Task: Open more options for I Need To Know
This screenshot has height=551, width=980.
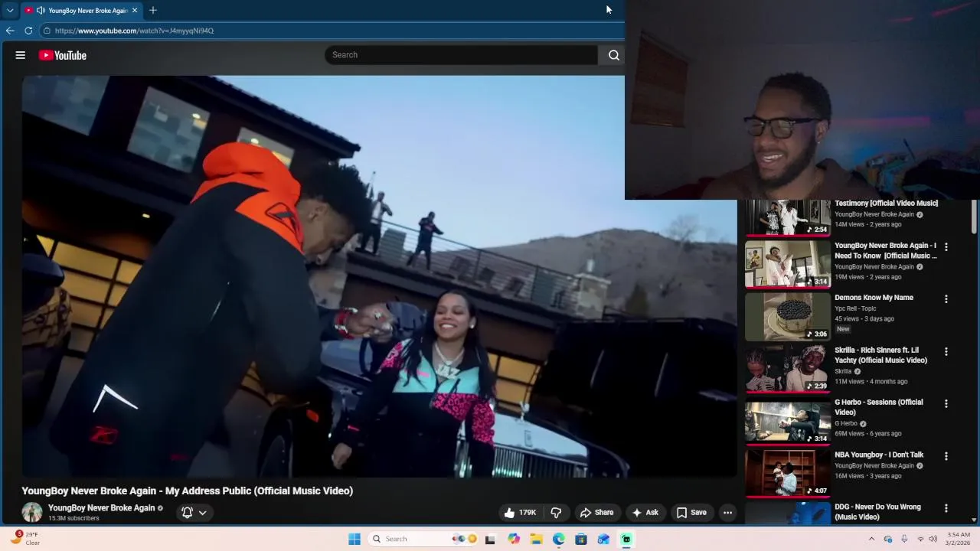Action: coord(946,246)
